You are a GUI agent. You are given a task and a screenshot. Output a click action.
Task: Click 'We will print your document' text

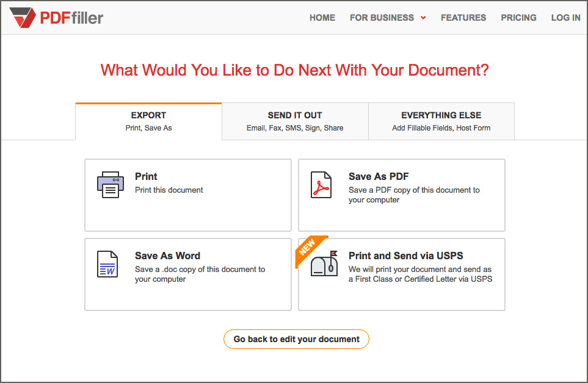[420, 274]
